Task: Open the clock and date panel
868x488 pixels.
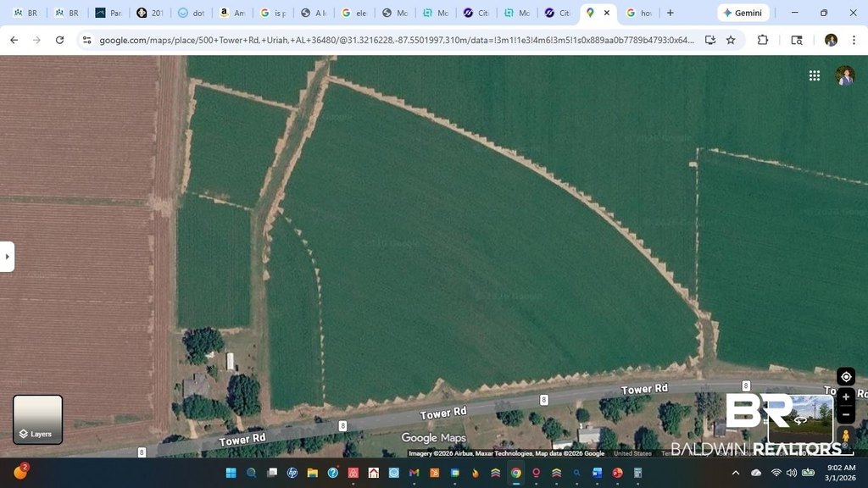Action: (840, 473)
